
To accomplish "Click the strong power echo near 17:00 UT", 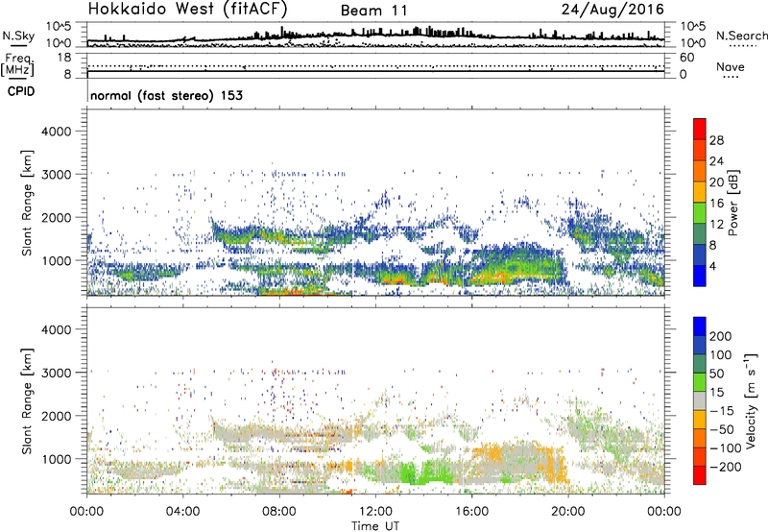I will (497, 277).
